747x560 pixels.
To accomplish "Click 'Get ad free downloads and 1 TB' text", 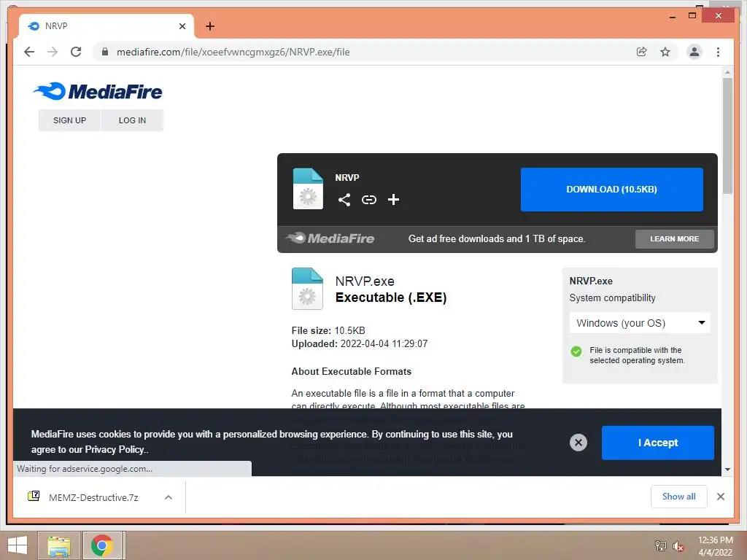I will (497, 239).
